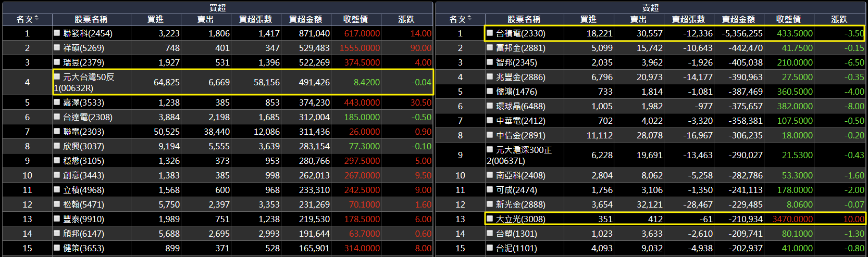This screenshot has height=257, width=868.
Task: Click 賣出 header in the 買超 table
Action: pyautogui.click(x=206, y=19)
